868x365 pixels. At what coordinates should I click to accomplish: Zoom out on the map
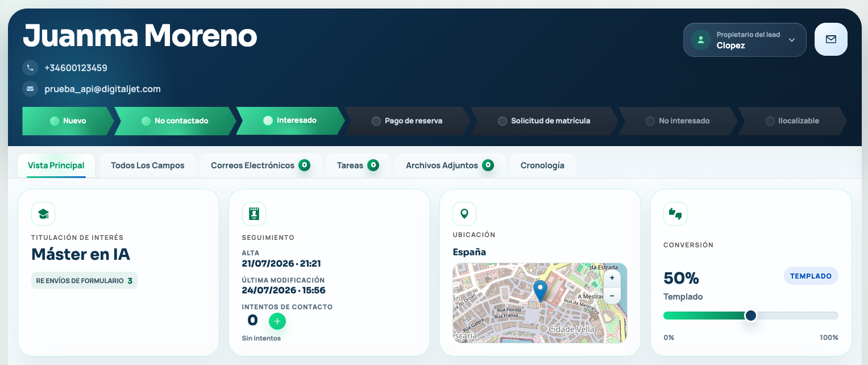pyautogui.click(x=612, y=296)
